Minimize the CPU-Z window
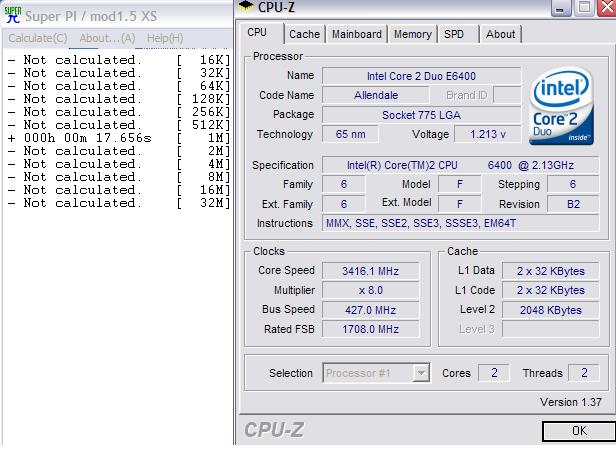Image resolution: width=616 pixels, height=453 pixels. click(560, 8)
